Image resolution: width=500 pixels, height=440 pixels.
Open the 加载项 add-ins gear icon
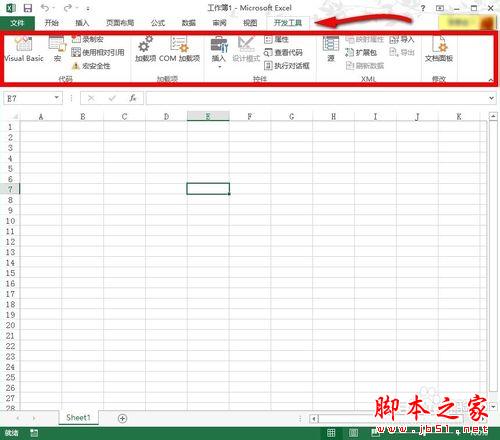tap(145, 49)
